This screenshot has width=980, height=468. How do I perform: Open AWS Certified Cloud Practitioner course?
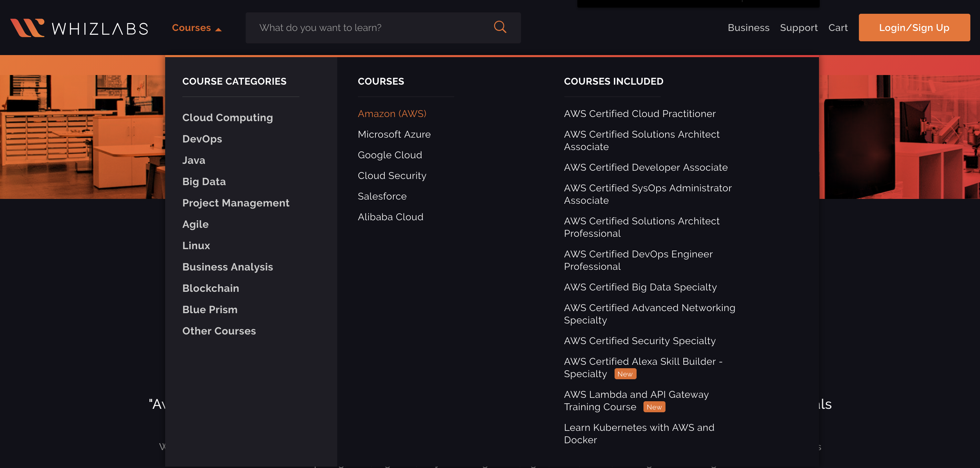(x=639, y=114)
